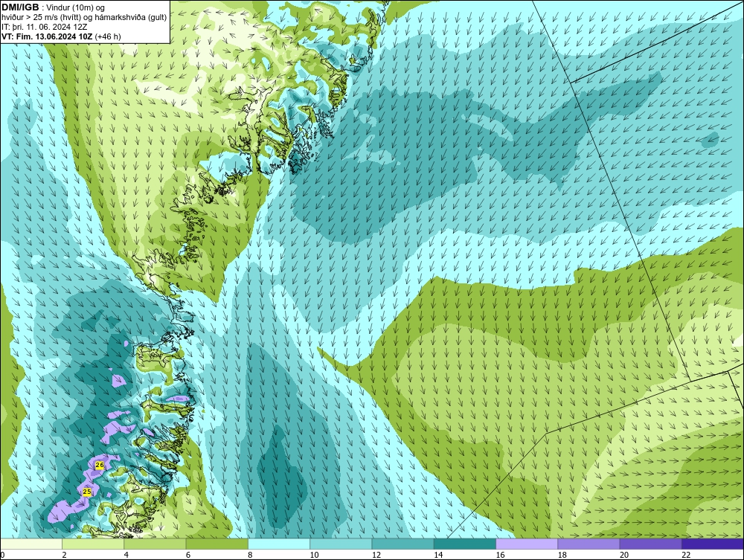Select the 8–10 light cyan legend swatch

point(279,544)
